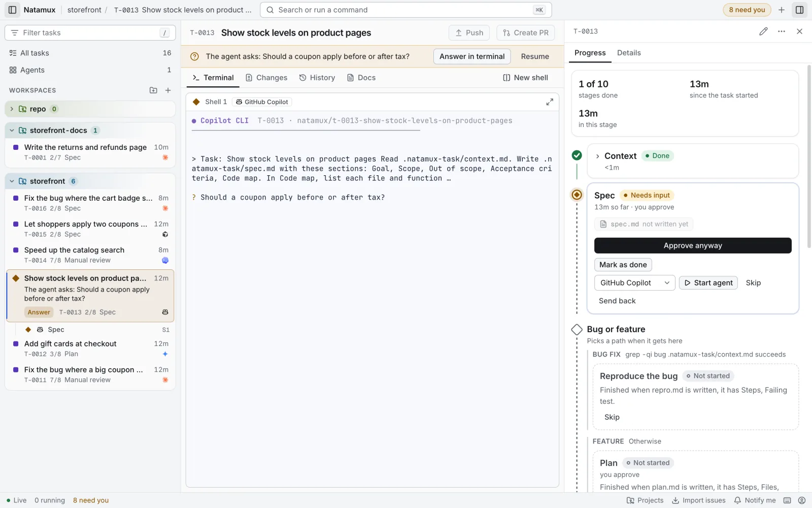This screenshot has width=812, height=508.
Task: Open New shell
Action: click(525, 78)
